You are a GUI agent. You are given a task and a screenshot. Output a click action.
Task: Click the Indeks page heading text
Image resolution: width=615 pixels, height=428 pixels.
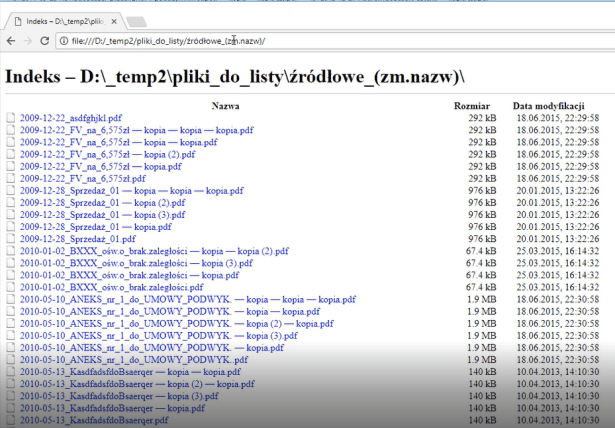tap(235, 77)
